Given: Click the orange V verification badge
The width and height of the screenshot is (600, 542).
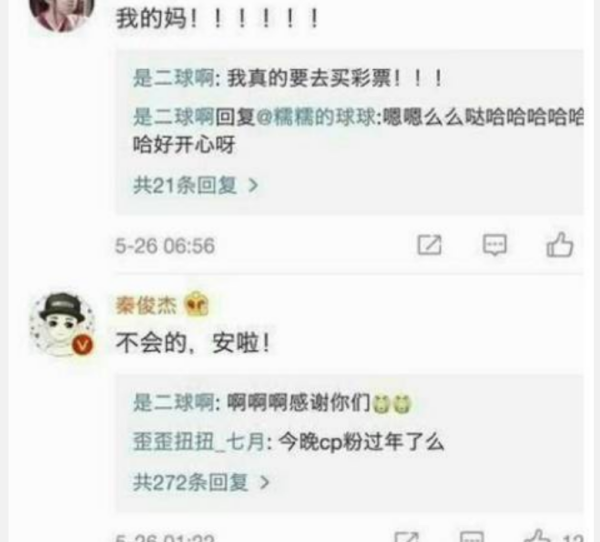Looking at the screenshot, I should point(83,345).
